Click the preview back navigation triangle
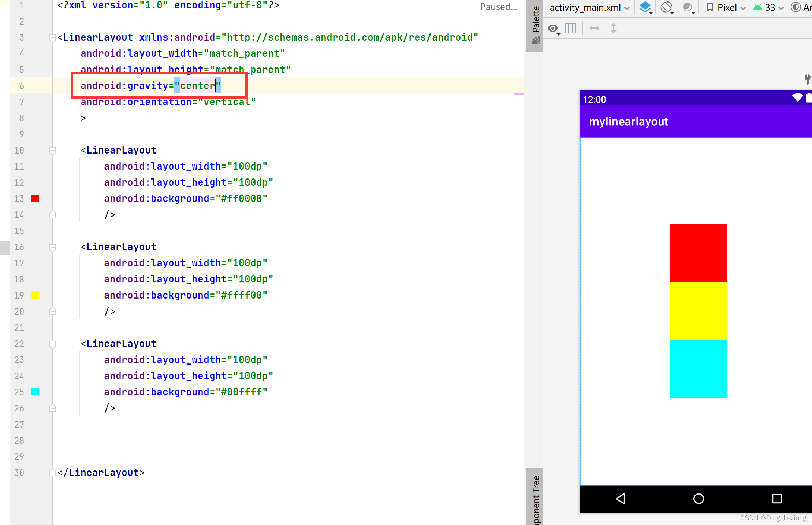 (620, 499)
